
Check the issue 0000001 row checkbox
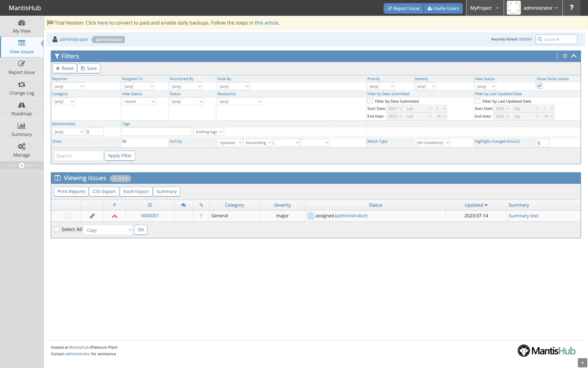click(x=68, y=216)
